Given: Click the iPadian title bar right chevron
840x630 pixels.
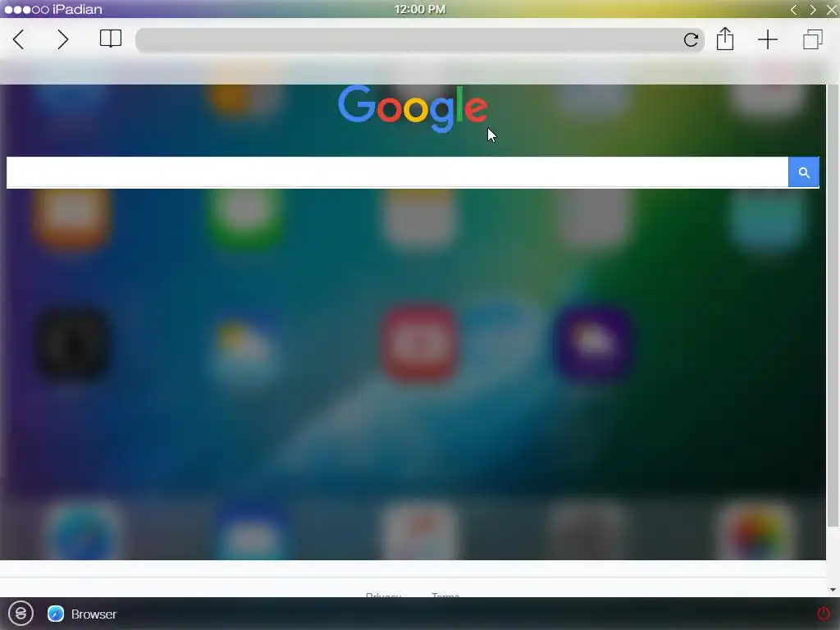Looking at the screenshot, I should 813,10.
